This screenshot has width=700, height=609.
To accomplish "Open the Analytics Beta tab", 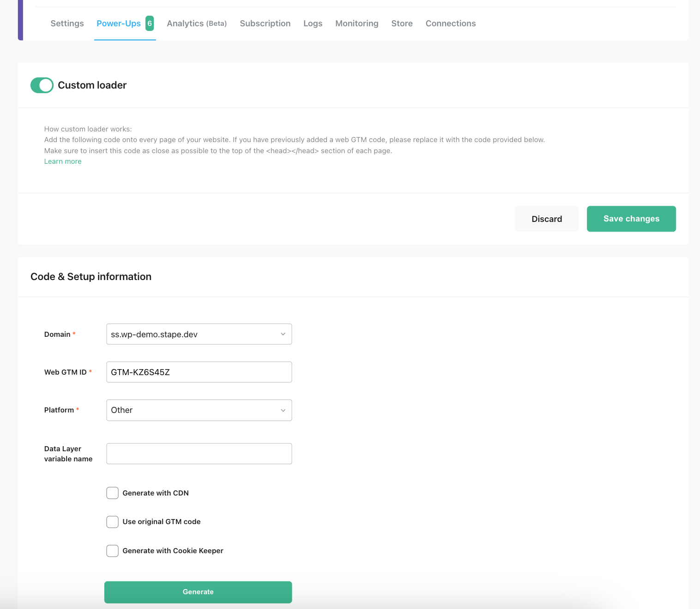I will [197, 23].
